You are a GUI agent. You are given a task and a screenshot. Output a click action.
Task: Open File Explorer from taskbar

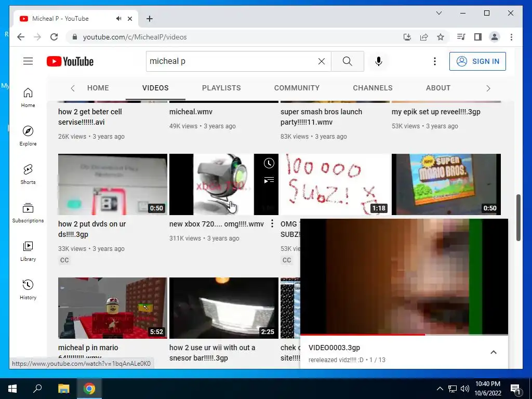63,389
